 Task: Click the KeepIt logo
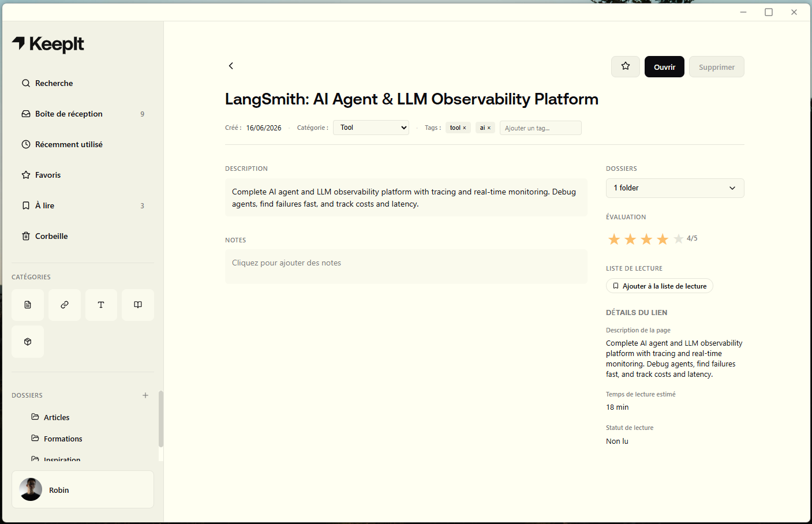tap(48, 44)
